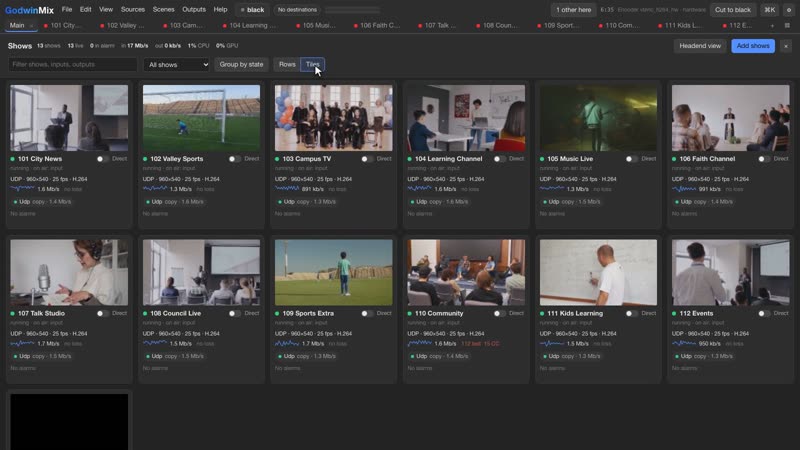800x450 pixels.
Task: Toggle Direct switch for 109 Sports Extra
Action: pyautogui.click(x=367, y=313)
